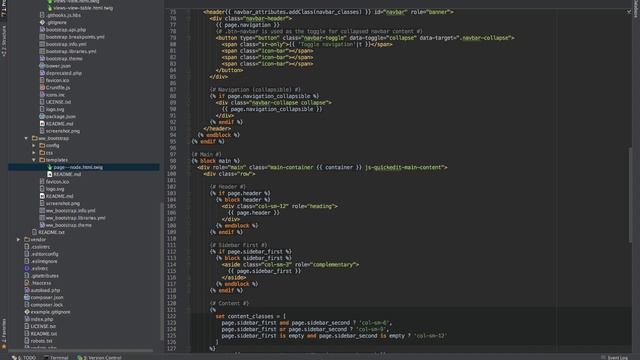Click the ww_bootstrap.theme file icon
This screenshot has width=640, height=360.
coord(42,225)
